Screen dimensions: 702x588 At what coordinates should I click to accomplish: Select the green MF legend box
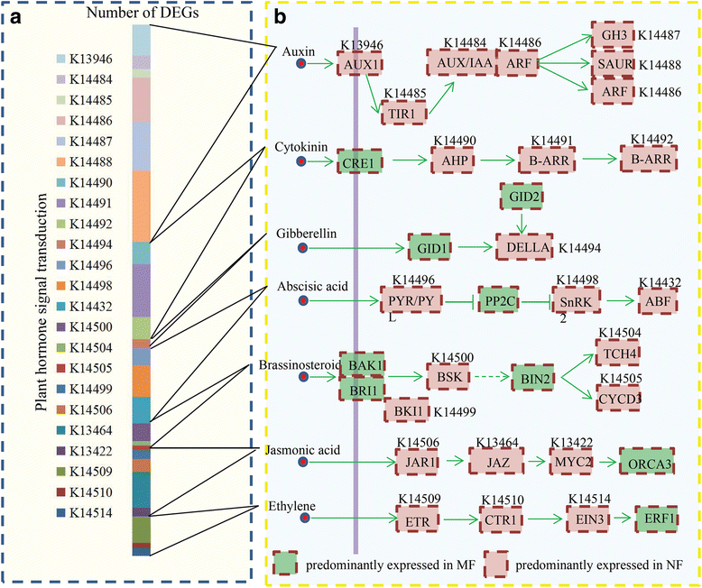pyautogui.click(x=288, y=566)
